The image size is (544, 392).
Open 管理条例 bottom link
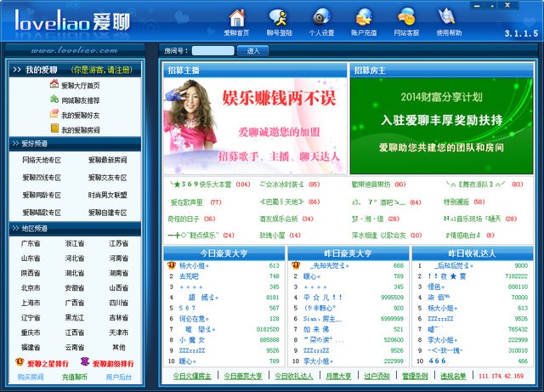[x=415, y=376]
